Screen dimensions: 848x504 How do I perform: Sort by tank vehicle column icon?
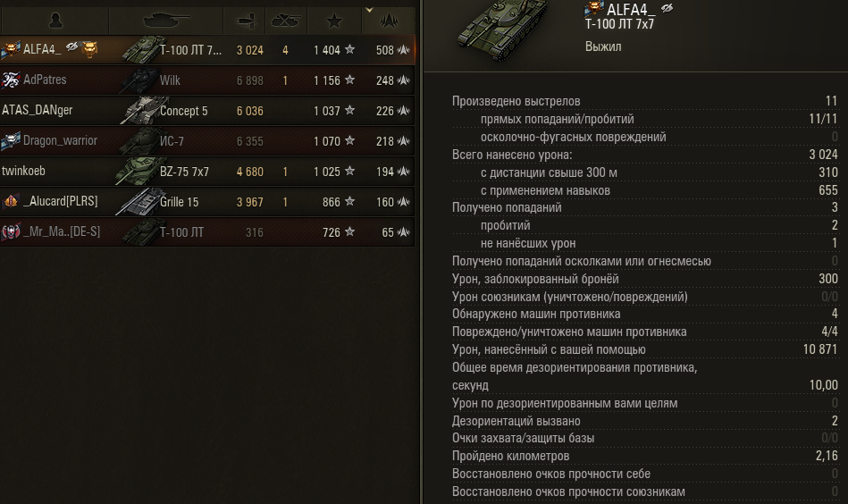pos(166,21)
